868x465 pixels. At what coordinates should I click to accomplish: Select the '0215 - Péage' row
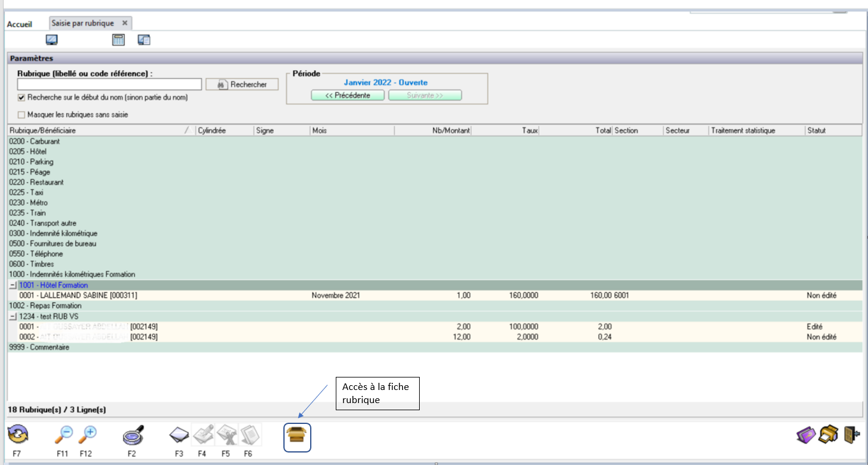[435, 172]
